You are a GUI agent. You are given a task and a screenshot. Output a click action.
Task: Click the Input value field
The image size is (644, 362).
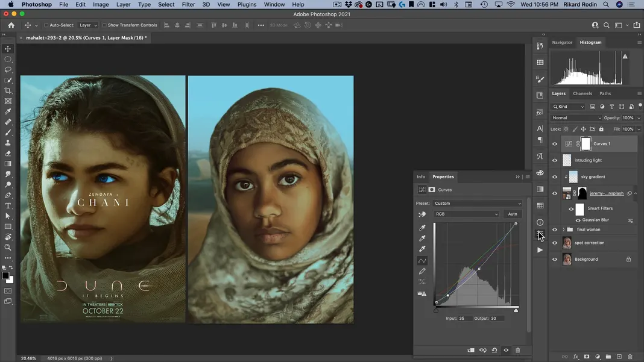pos(464,319)
